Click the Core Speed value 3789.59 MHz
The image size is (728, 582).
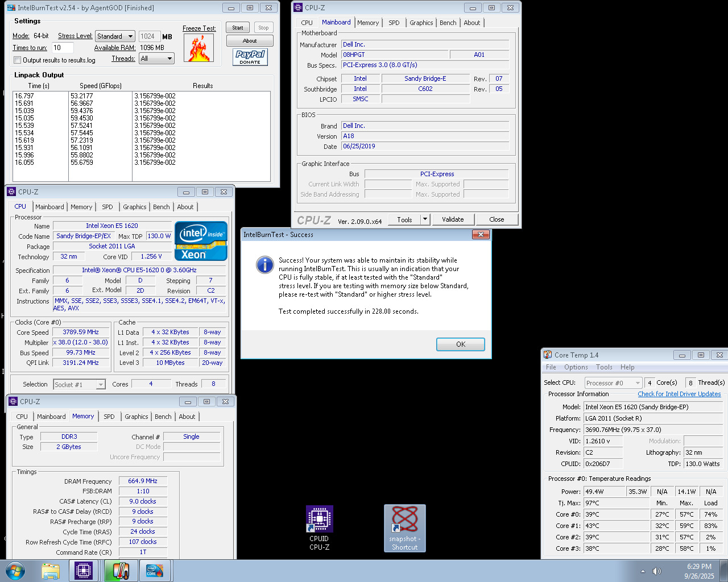tap(81, 332)
